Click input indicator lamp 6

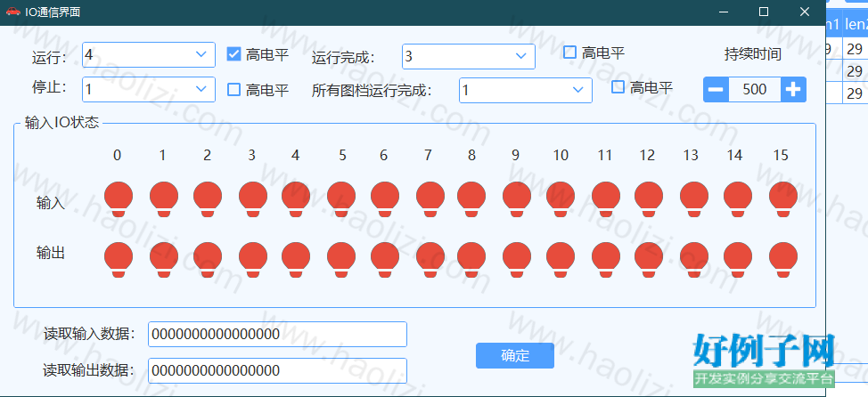coord(385,199)
